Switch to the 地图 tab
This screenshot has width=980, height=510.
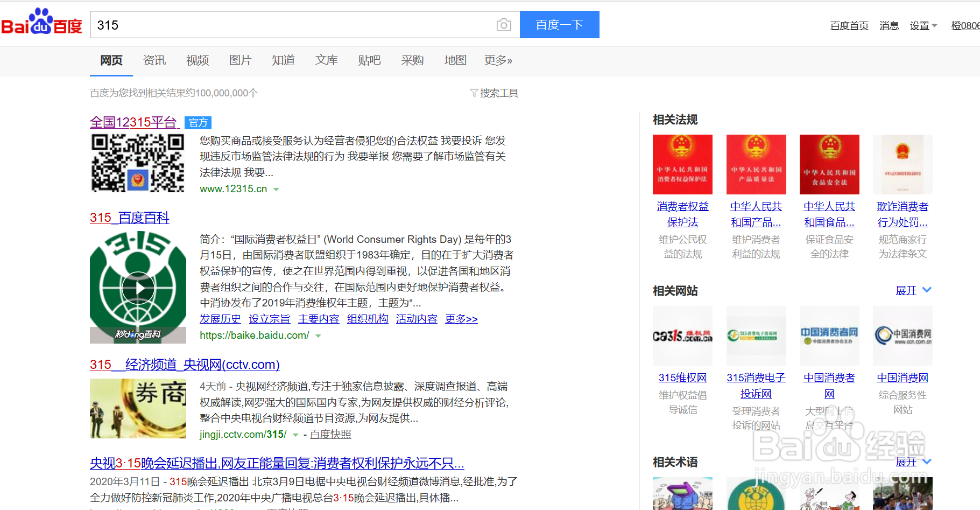click(455, 60)
